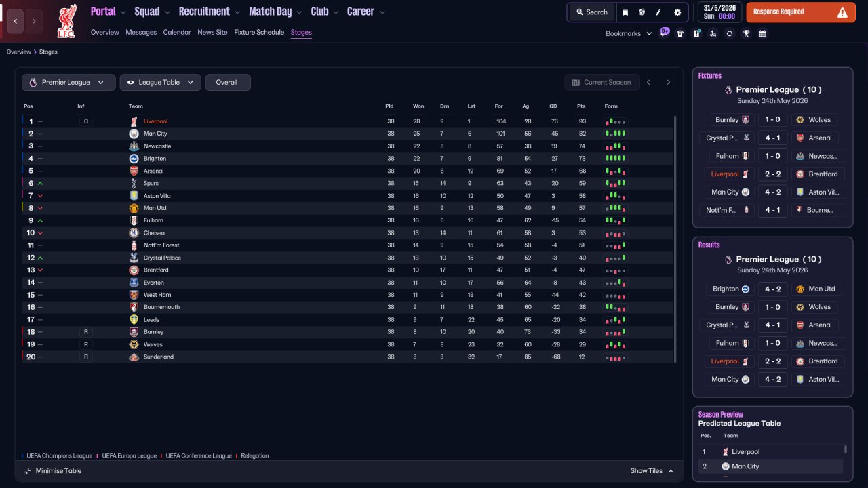Click the Brighton badge in table
868x488 pixels.
(x=134, y=159)
